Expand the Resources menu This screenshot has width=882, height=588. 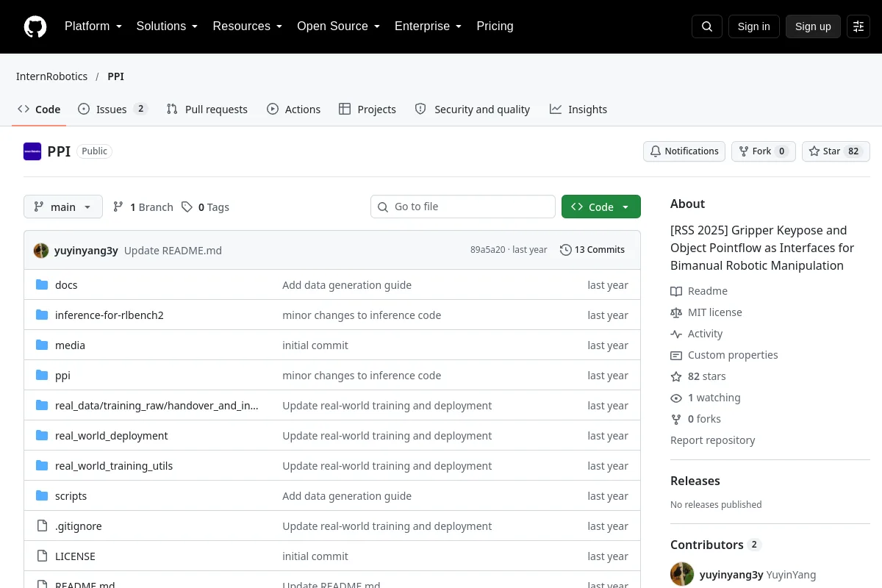pos(248,26)
